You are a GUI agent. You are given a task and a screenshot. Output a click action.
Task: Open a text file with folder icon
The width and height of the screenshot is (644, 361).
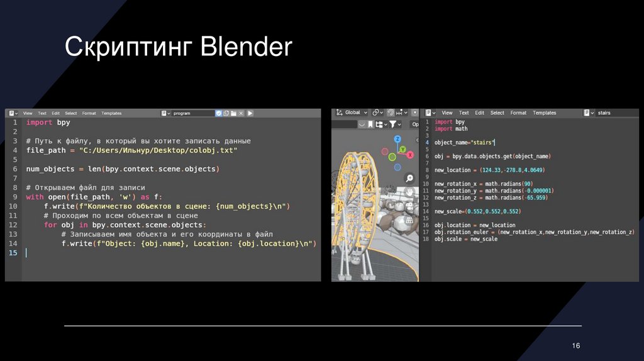pyautogui.click(x=233, y=113)
